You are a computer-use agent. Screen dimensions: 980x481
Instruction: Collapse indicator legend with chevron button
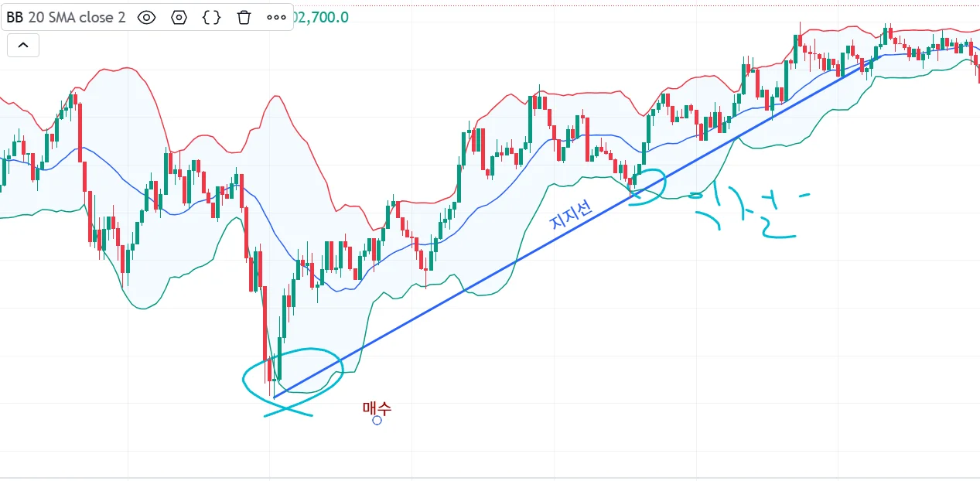point(23,46)
